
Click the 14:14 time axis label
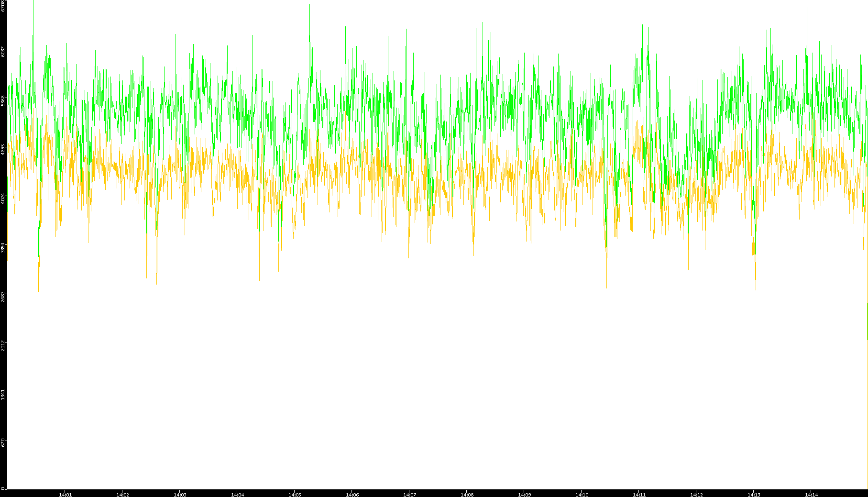(811, 495)
